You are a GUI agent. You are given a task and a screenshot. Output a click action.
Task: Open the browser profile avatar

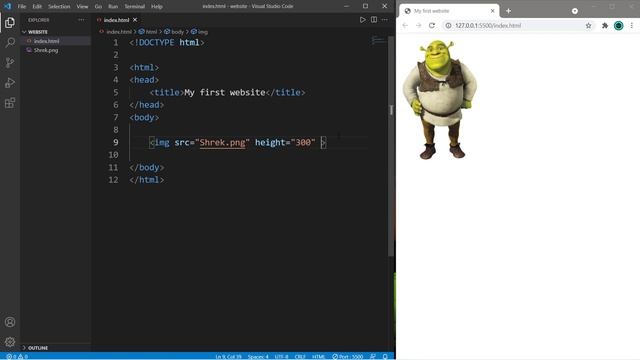pyautogui.click(x=618, y=25)
